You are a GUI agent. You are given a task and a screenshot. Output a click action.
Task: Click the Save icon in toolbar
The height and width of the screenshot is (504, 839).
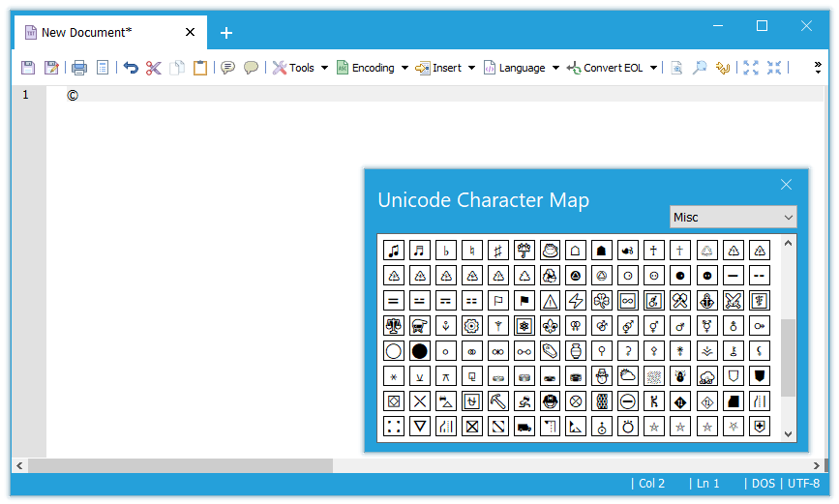point(28,68)
